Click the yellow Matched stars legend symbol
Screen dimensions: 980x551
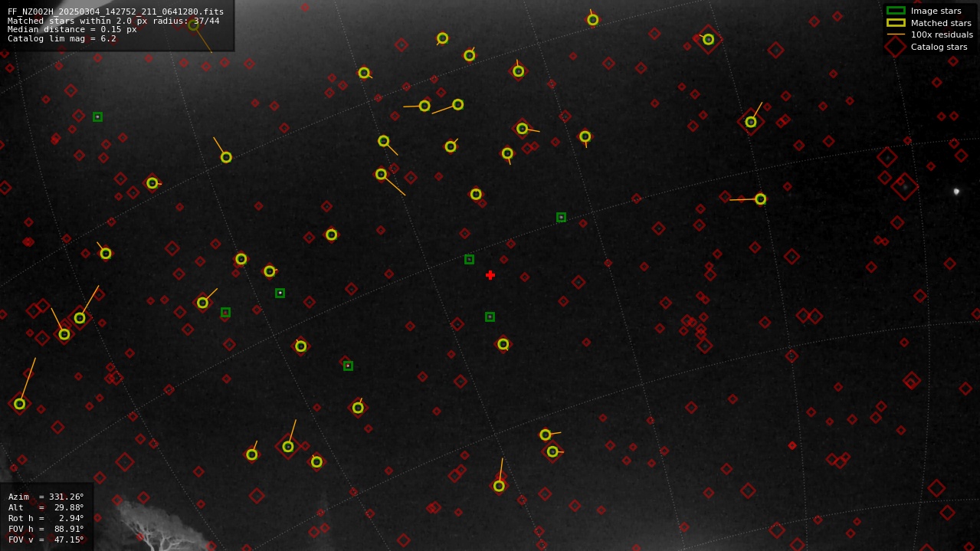[896, 23]
